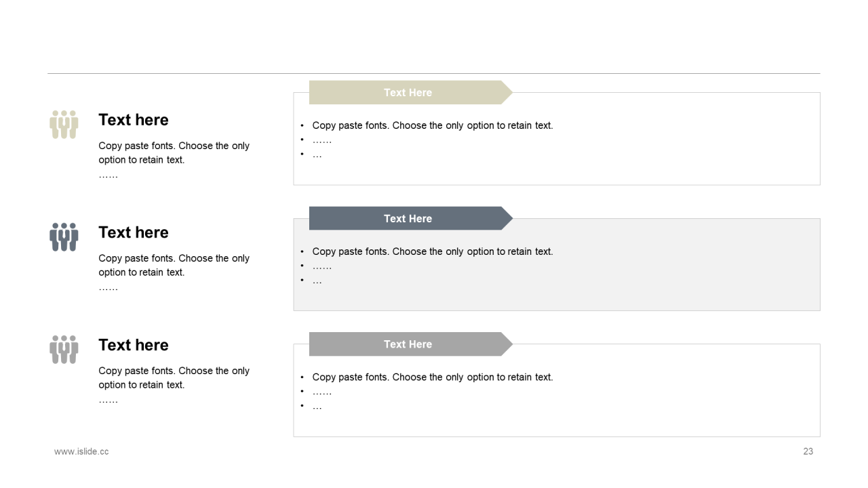Select the gray 'Text Here' arrow banner

tap(408, 344)
